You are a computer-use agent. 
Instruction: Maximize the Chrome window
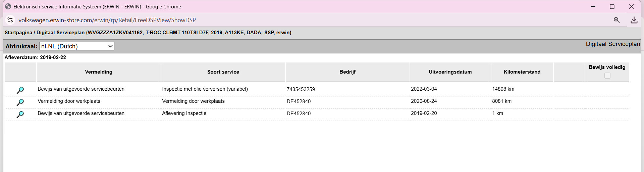coord(612,7)
